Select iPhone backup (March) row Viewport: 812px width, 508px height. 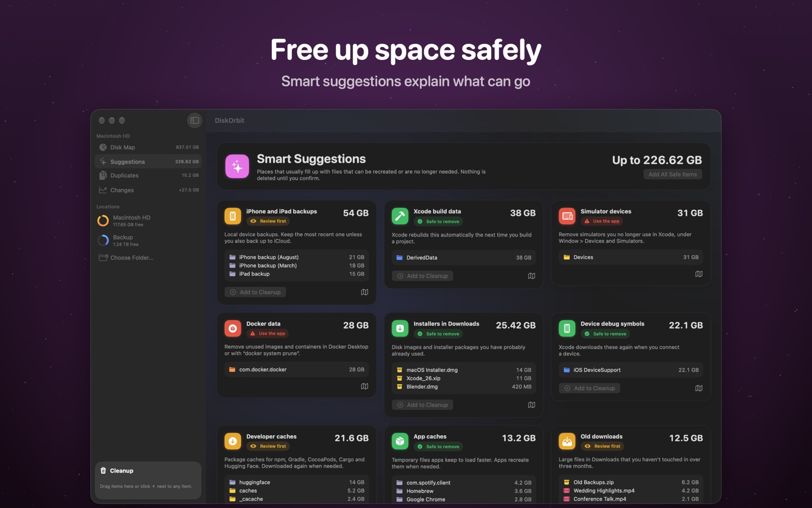297,266
